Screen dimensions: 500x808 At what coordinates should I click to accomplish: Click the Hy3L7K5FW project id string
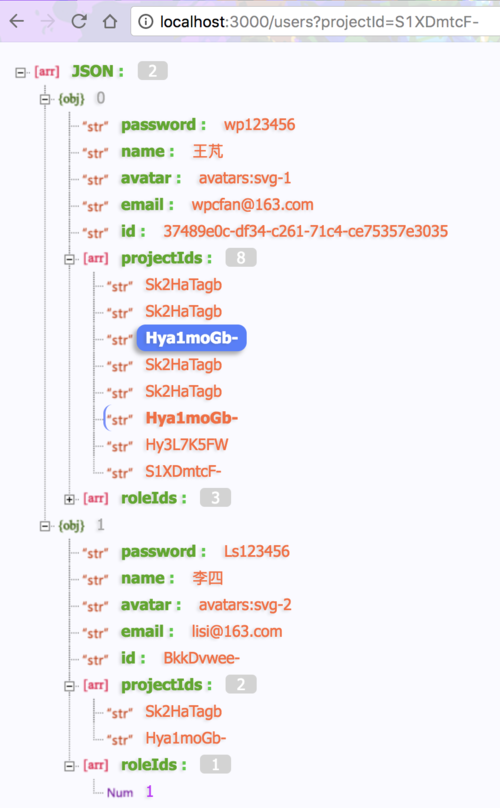tap(187, 444)
